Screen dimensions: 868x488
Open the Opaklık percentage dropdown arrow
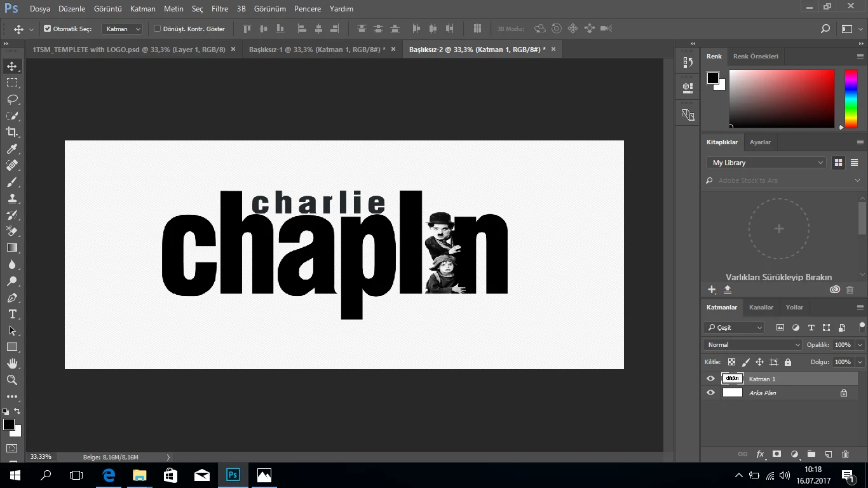pos(860,345)
